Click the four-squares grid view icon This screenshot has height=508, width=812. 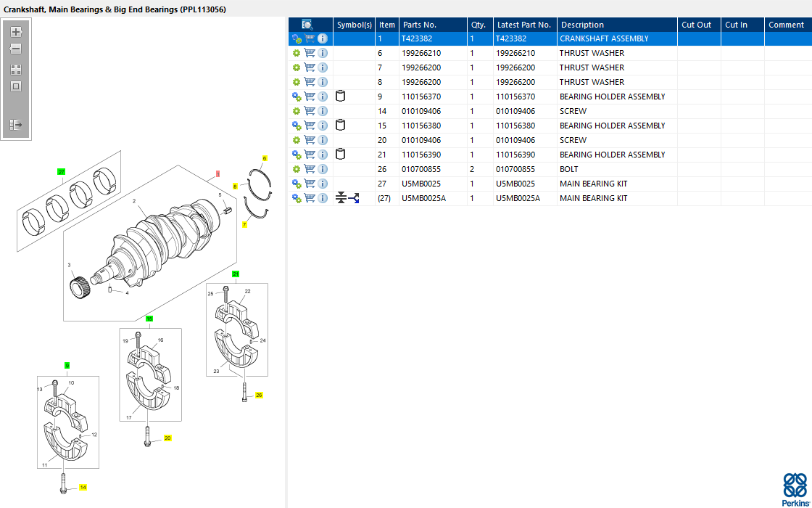point(16,70)
